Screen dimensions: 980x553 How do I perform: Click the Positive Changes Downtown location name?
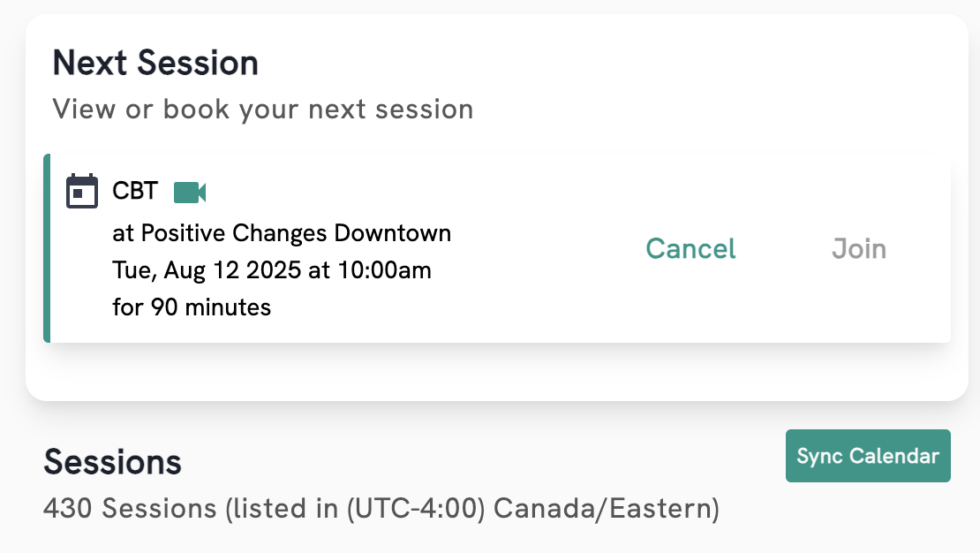(x=296, y=233)
